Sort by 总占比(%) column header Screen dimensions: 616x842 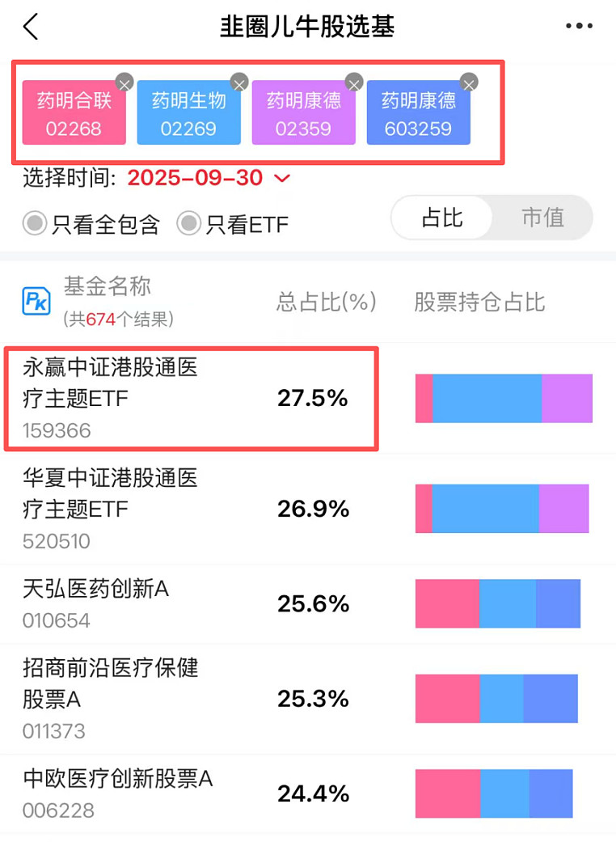(327, 302)
